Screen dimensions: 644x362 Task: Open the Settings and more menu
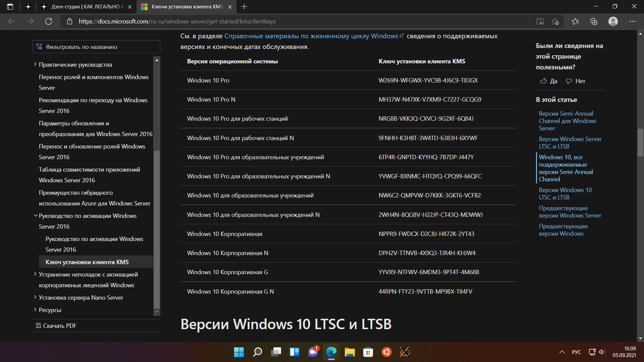click(632, 21)
